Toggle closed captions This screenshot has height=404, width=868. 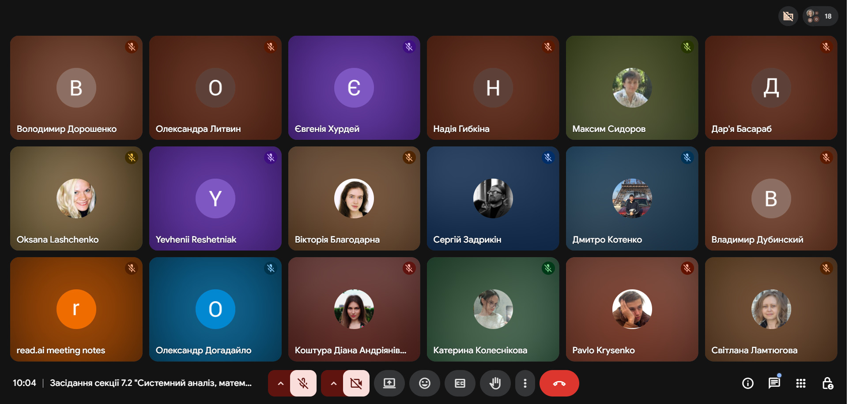pyautogui.click(x=460, y=383)
